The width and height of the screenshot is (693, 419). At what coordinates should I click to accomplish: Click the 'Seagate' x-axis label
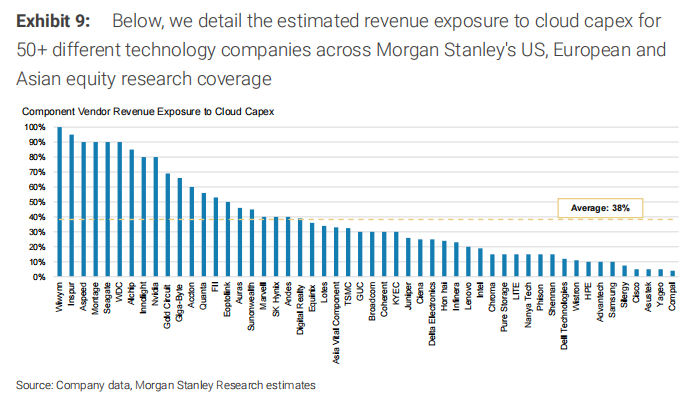coord(107,298)
